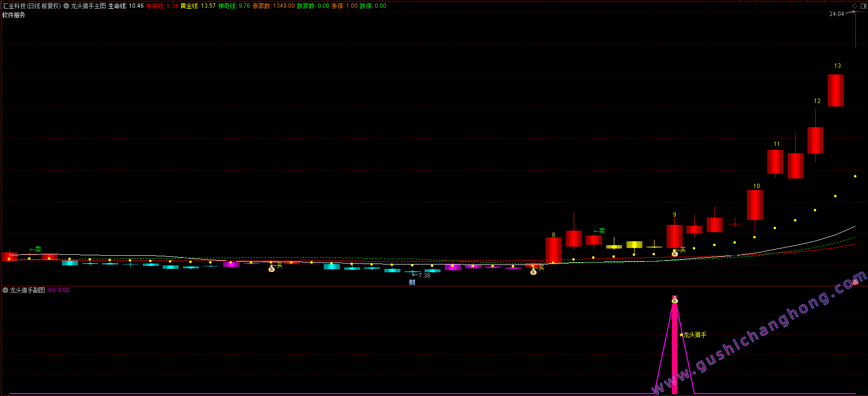Open the main chart indicator dropdown arrow
This screenshot has width=868, height=396.
(x=66, y=6)
